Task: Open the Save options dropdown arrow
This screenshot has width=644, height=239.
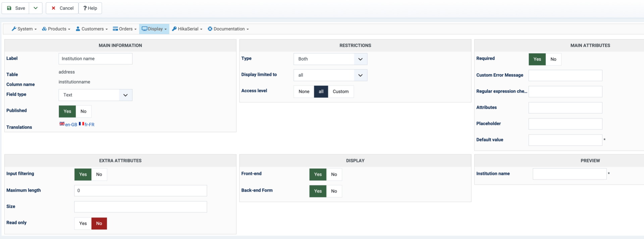Action: pos(36,8)
